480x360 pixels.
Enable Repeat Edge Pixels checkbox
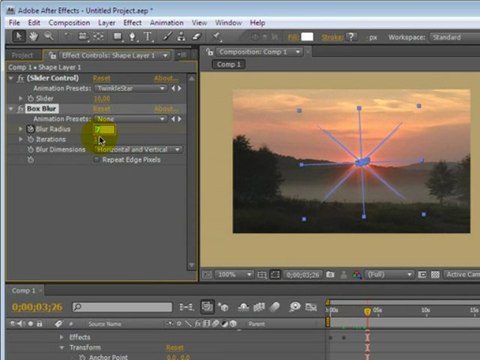[97, 160]
